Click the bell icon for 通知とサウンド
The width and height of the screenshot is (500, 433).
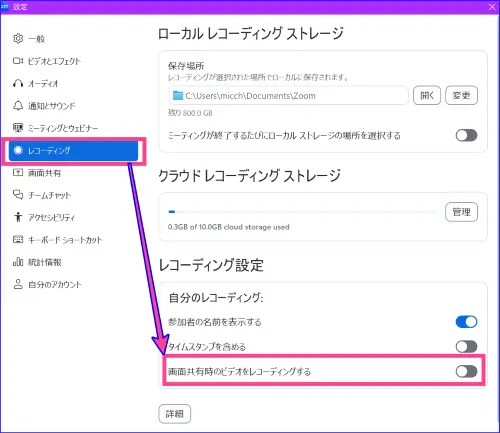click(x=18, y=106)
